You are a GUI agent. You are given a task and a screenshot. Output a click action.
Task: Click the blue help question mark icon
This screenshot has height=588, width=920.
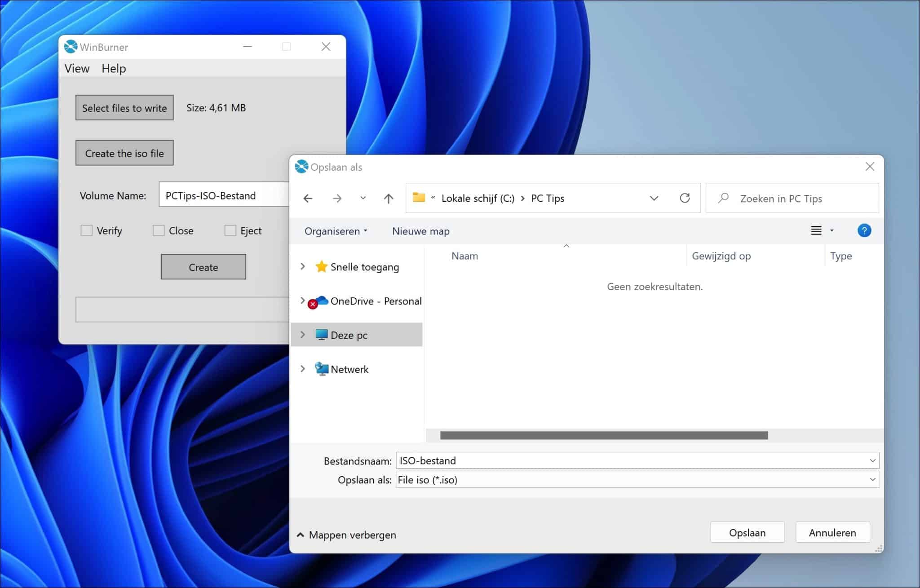pyautogui.click(x=864, y=230)
